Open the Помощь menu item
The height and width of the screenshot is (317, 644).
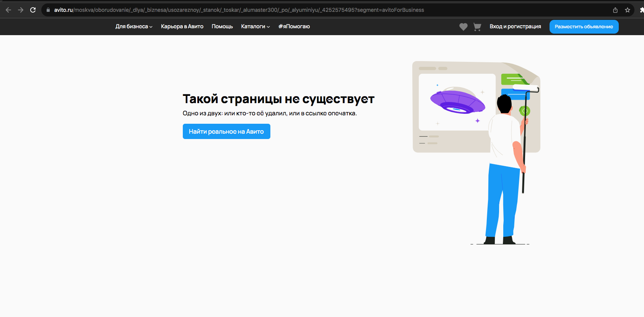222,26
